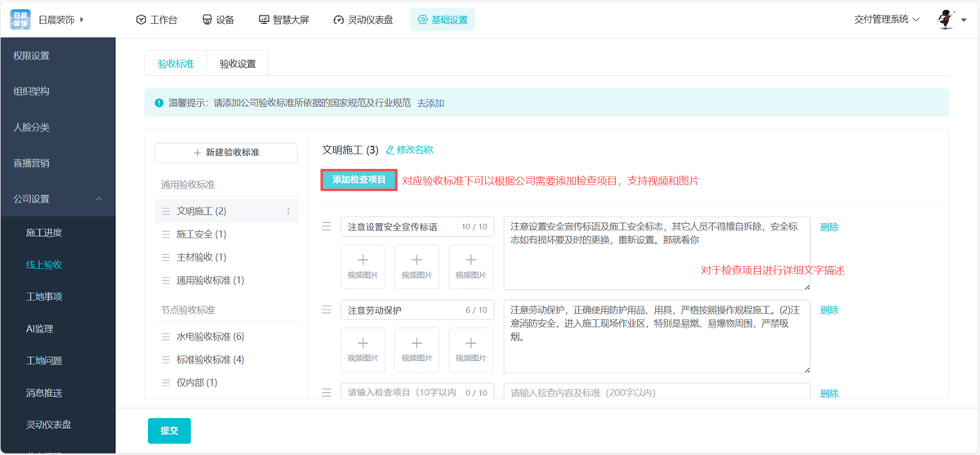Select 水电验收标准 (6) in the list
The image size is (980, 455).
click(210, 337)
